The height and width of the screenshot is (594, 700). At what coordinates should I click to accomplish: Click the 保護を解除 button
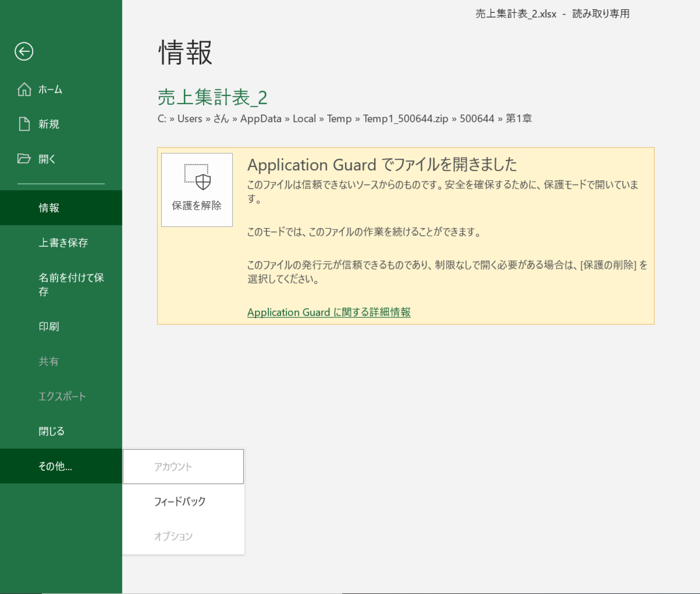click(x=197, y=190)
